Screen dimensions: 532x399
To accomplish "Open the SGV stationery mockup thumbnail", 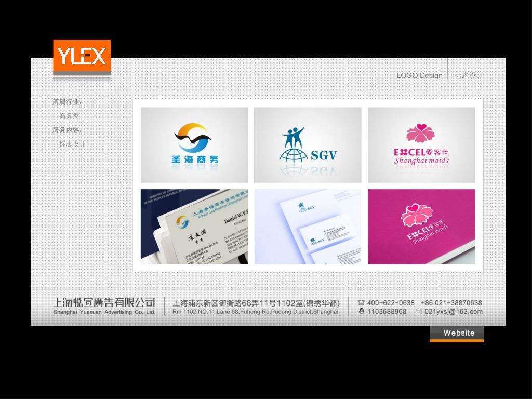I will 308,227.
